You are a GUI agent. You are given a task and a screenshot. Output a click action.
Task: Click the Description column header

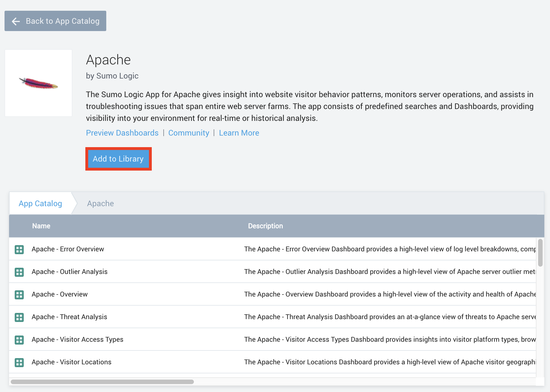pyautogui.click(x=265, y=226)
